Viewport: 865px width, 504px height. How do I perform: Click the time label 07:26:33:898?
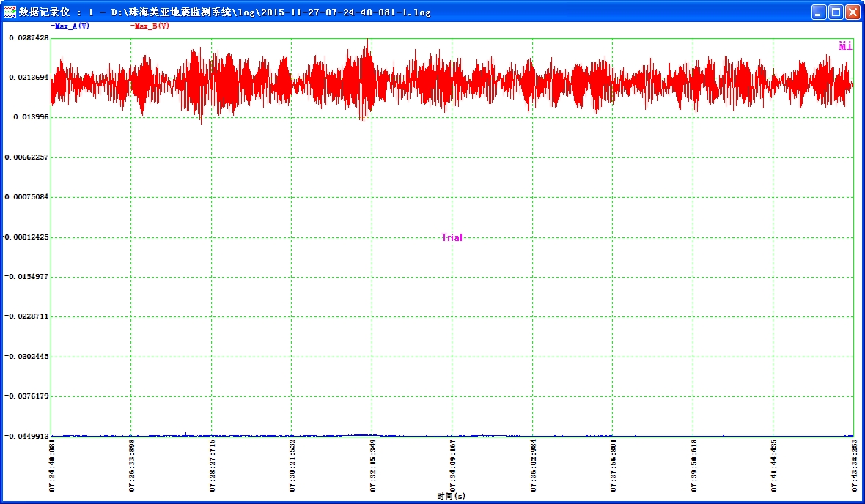132,465
